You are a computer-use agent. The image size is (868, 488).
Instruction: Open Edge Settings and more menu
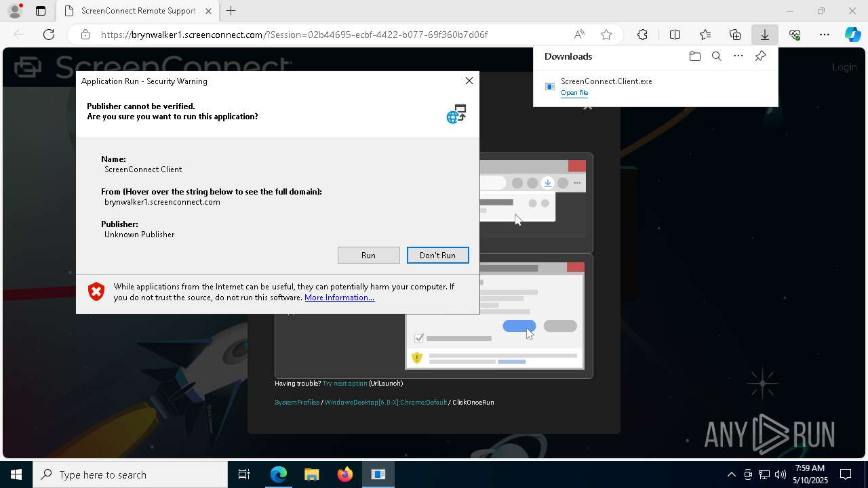pyautogui.click(x=825, y=35)
